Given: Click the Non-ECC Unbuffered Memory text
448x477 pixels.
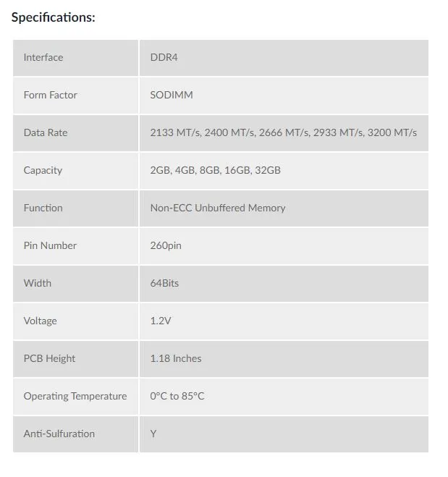Looking at the screenshot, I should pyautogui.click(x=217, y=208).
